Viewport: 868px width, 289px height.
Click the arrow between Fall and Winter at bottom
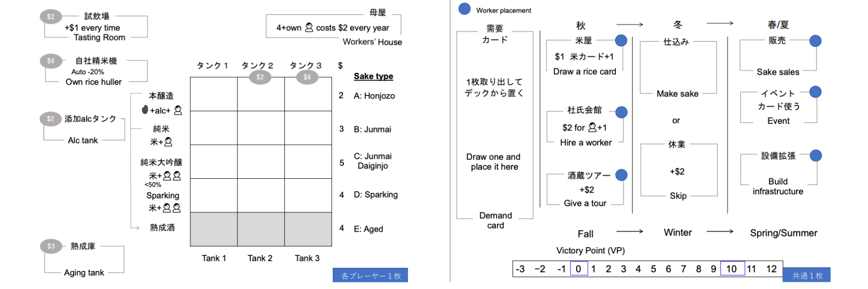tap(630, 232)
